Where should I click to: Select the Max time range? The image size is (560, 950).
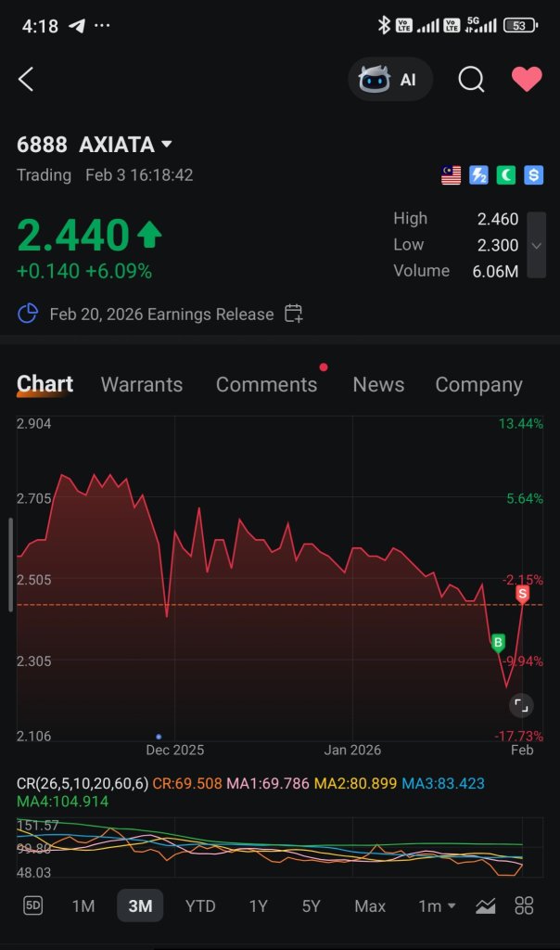[x=370, y=905]
